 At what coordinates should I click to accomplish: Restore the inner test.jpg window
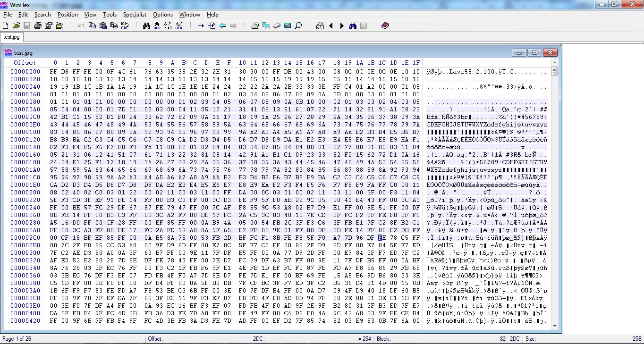click(534, 53)
